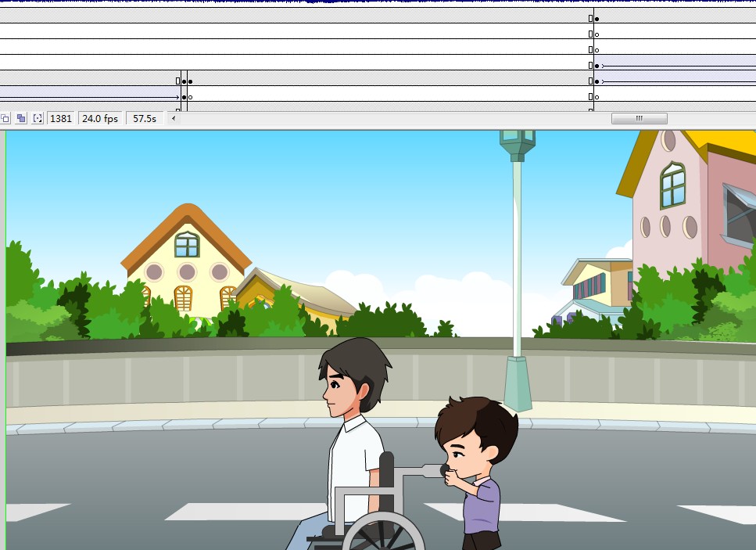This screenshot has height=550, width=756.
Task: Select the blank keyframe on the second layer row
Action: [x=597, y=34]
